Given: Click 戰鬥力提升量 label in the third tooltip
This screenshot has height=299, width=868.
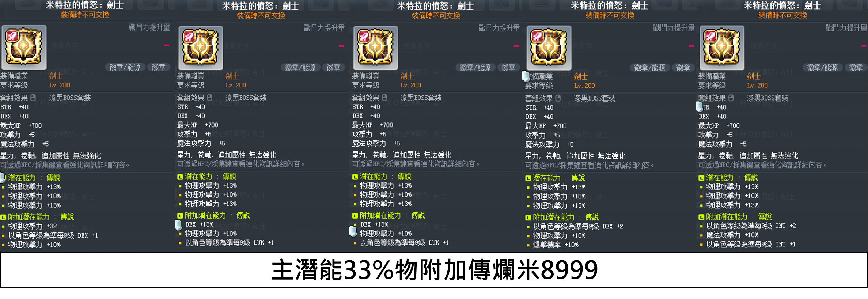Looking at the screenshot, I should click(x=499, y=28).
